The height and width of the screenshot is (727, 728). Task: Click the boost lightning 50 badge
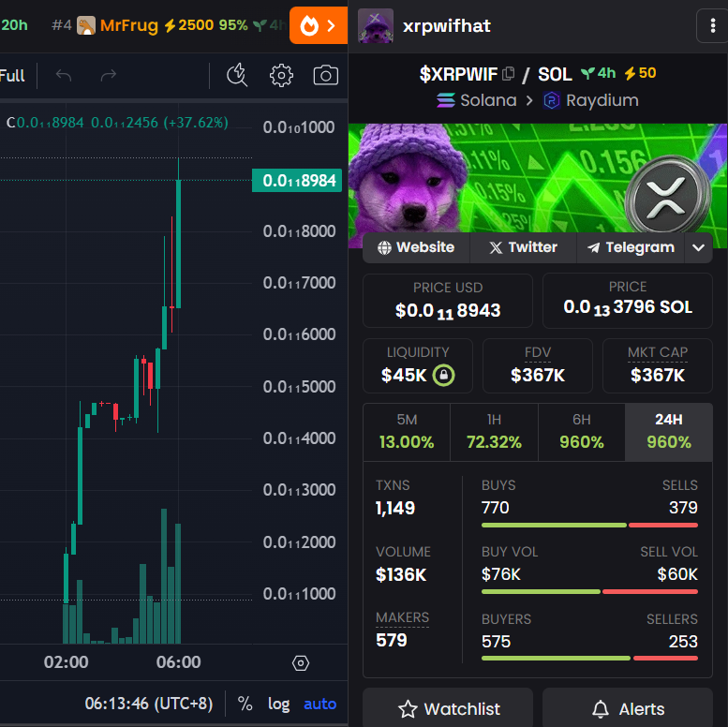pyautogui.click(x=640, y=73)
